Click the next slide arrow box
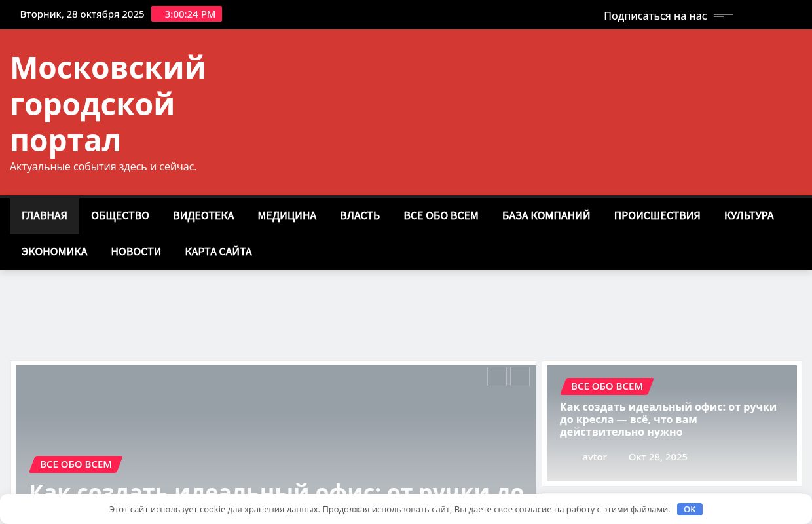Viewport: 812px width, 524px height. (520, 377)
